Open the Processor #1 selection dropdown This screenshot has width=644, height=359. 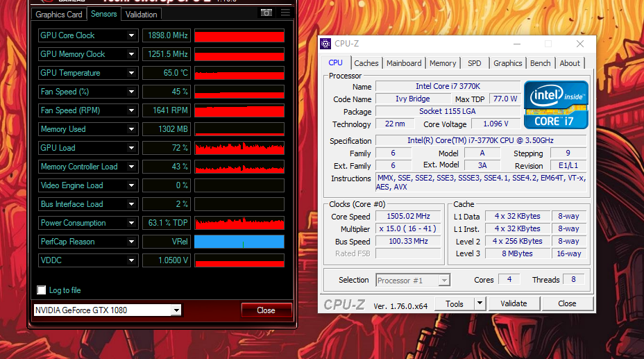coord(444,280)
